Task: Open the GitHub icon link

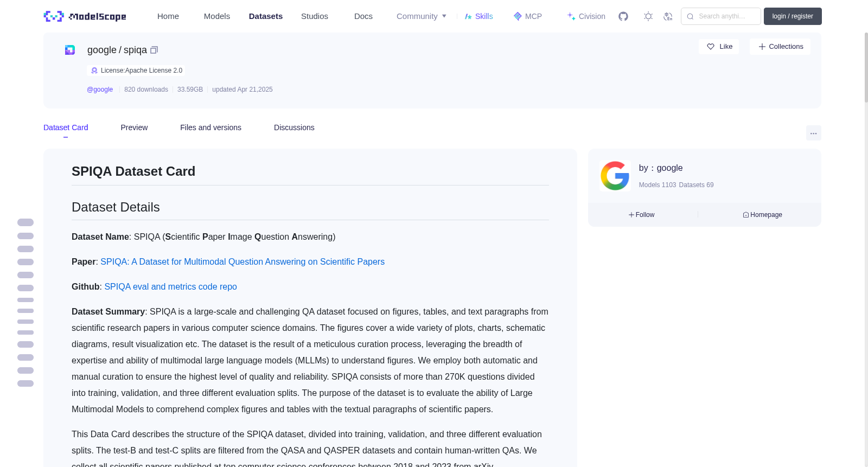Action: coord(623,16)
